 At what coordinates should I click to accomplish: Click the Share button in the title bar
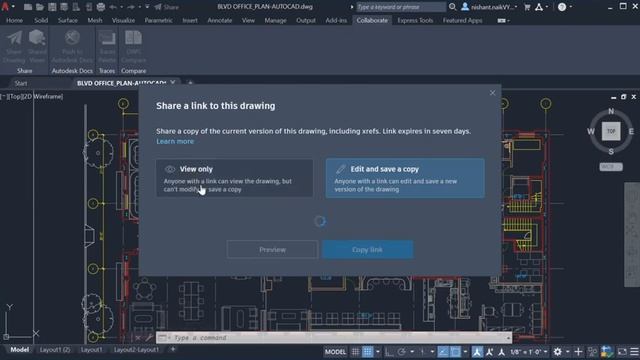(x=167, y=7)
